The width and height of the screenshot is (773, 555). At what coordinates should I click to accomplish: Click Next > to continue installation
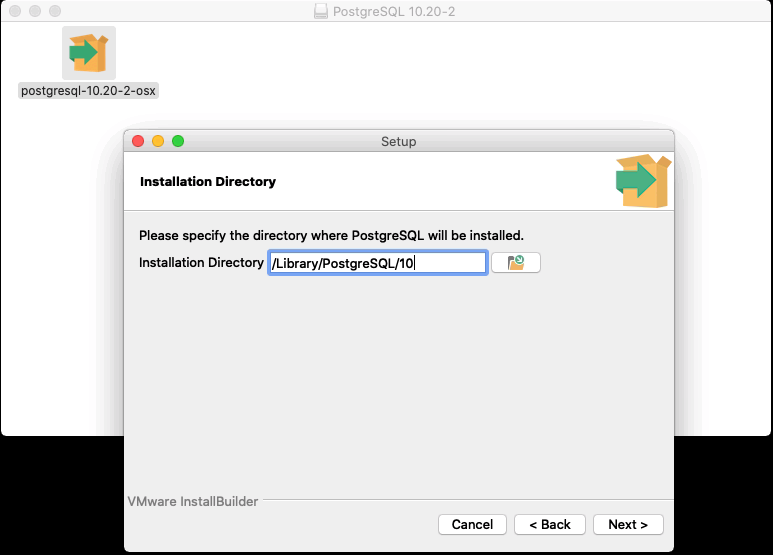pyautogui.click(x=628, y=524)
